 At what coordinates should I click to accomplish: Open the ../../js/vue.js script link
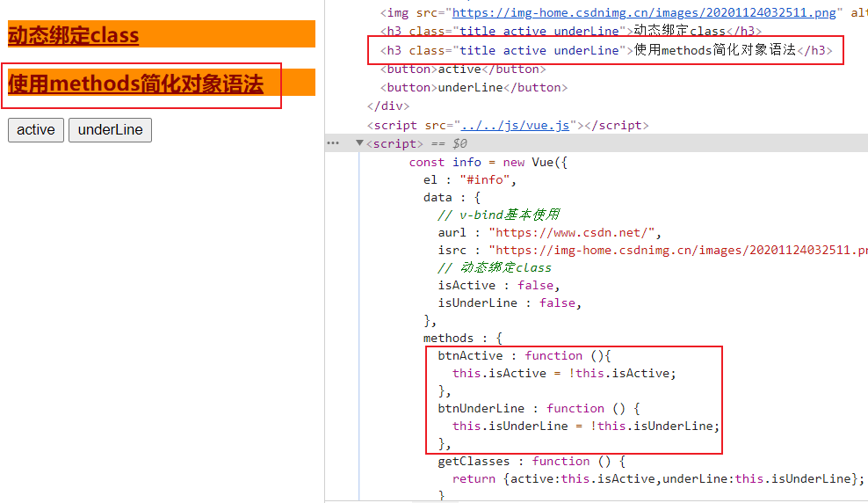pos(516,125)
